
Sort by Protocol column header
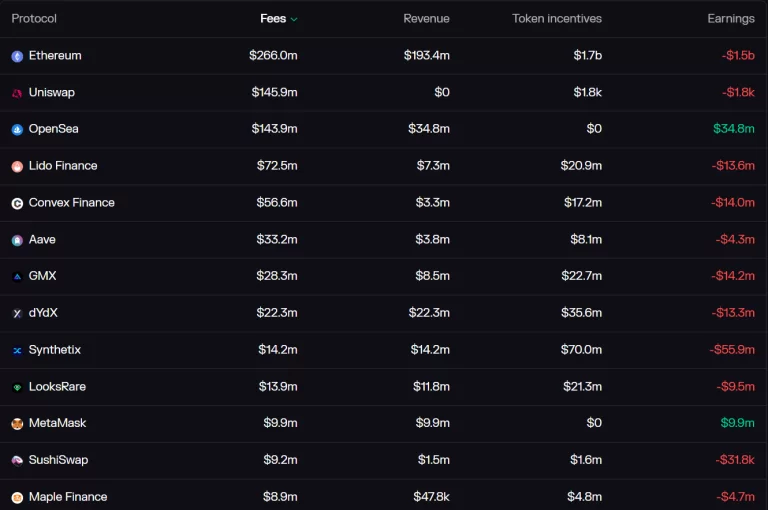(34, 19)
